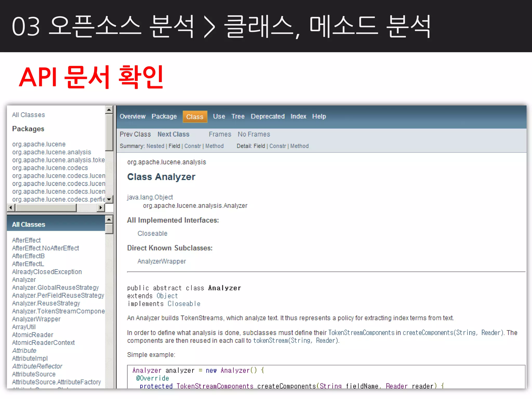Open AfterEffect.NoAfterEffect class
532x399 pixels.
coord(45,248)
